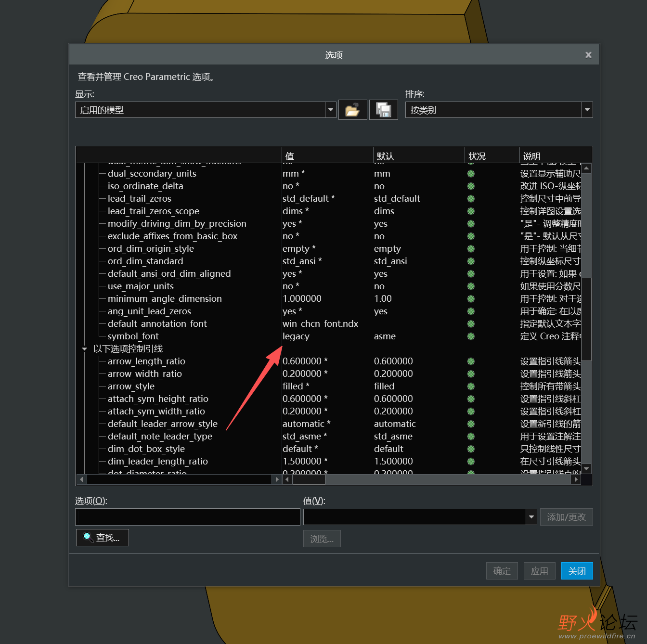Select the iso_ordinate_delta option

pos(145,186)
